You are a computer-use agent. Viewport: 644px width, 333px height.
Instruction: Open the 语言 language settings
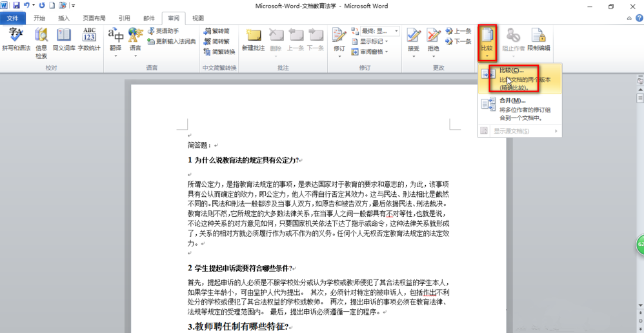(x=135, y=43)
